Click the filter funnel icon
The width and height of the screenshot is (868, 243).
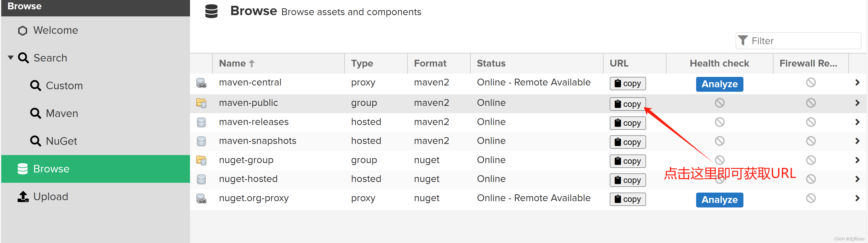(743, 41)
